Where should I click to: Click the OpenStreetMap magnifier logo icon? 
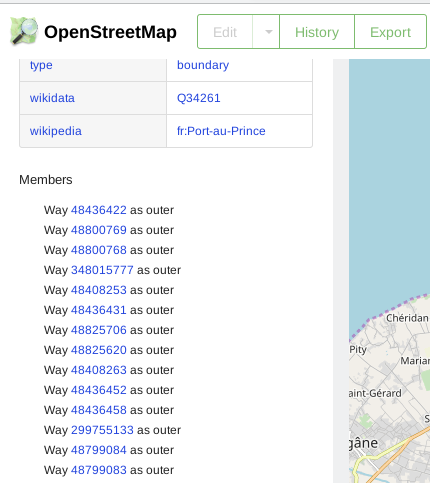pos(23,31)
